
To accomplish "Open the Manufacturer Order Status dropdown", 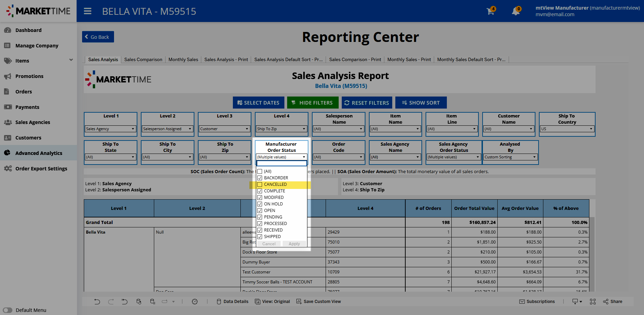I will (281, 157).
